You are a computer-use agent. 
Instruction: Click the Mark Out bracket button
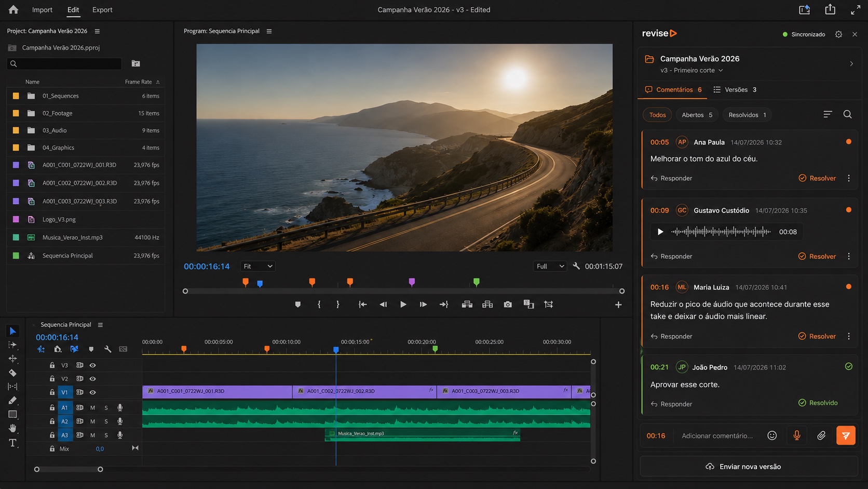(338, 305)
